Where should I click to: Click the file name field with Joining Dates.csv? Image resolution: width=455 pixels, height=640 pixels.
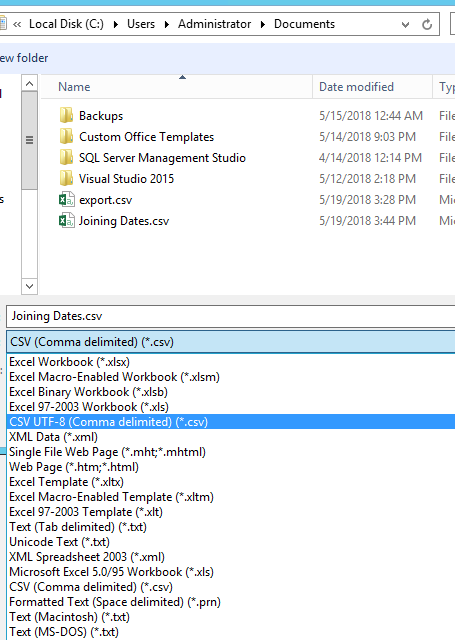[231, 316]
